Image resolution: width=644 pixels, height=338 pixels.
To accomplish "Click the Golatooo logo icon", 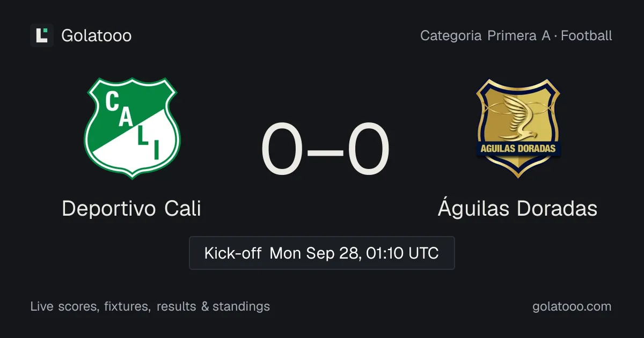I will point(42,35).
